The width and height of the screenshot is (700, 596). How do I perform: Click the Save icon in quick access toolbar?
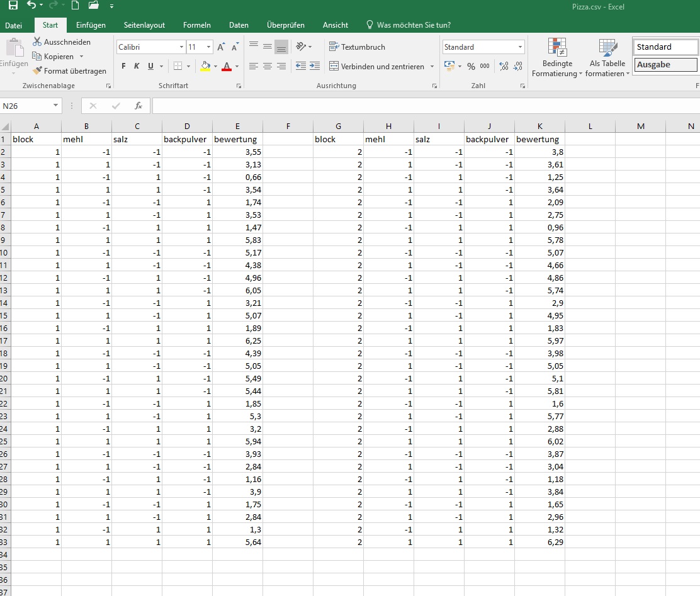[13, 6]
